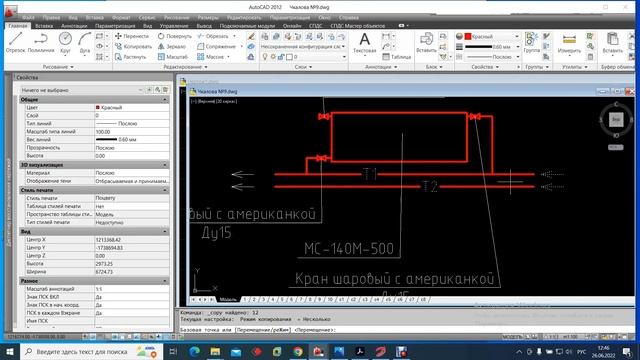The image size is (640, 360).
Task: Click the Измерить measure tool
Action: pos(569,43)
